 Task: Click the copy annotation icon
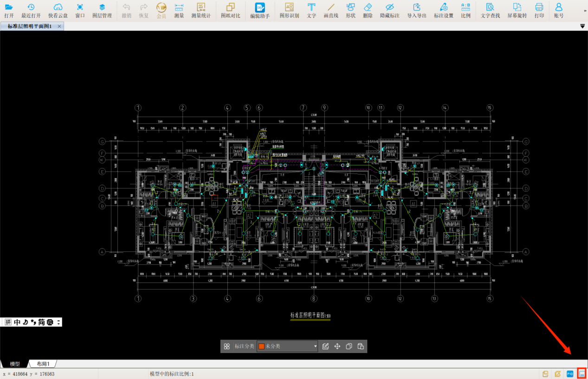click(x=349, y=347)
